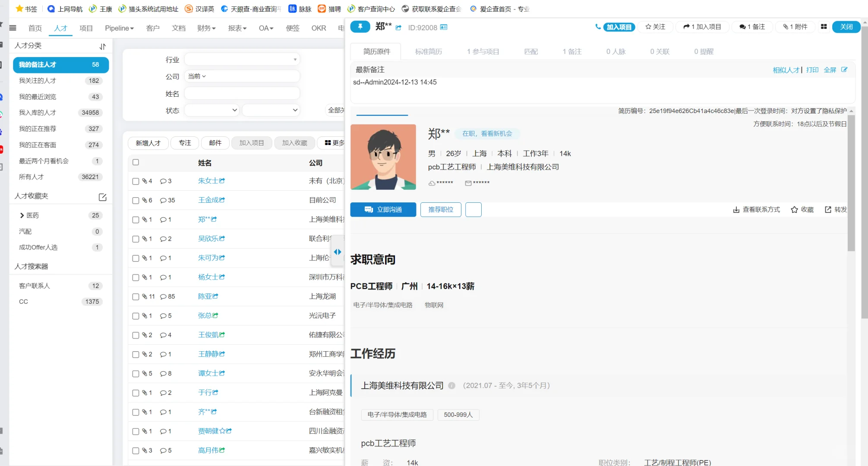Open the edit icon next to 人才收藏夹
This screenshot has width=868, height=466.
[102, 197]
